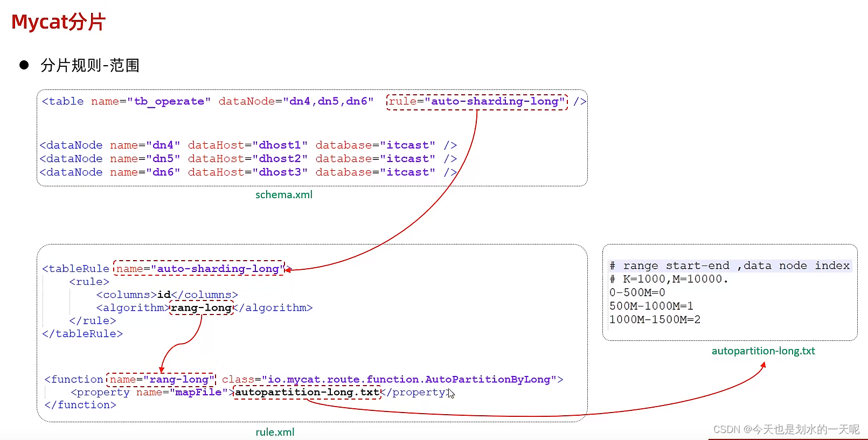Select the "500M-1000M=1" range line
868x440 pixels.
click(651, 306)
